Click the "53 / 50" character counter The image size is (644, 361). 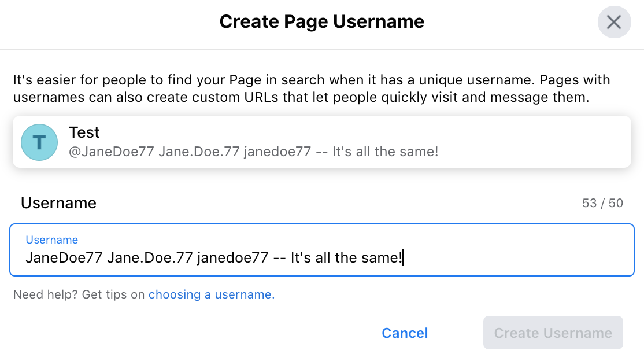(x=603, y=204)
